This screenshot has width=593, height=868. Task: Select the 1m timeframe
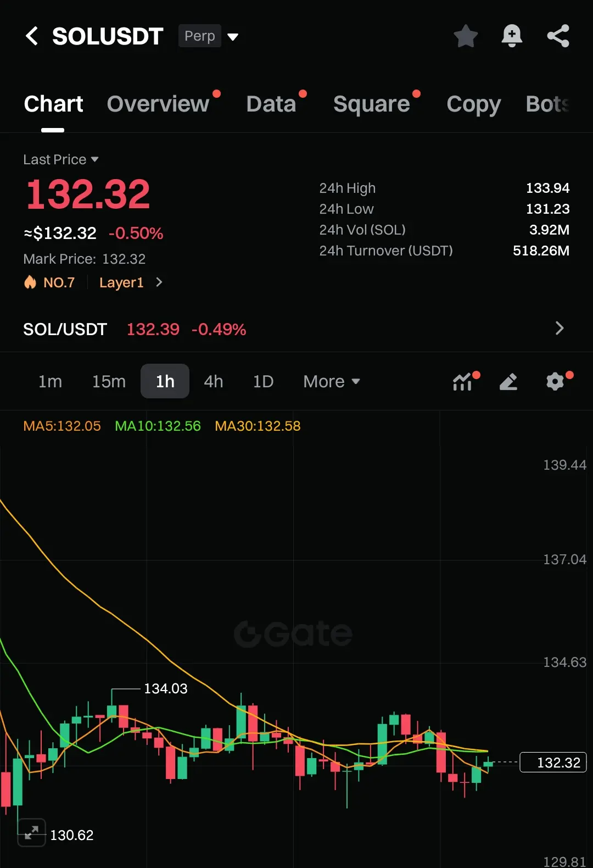click(50, 381)
